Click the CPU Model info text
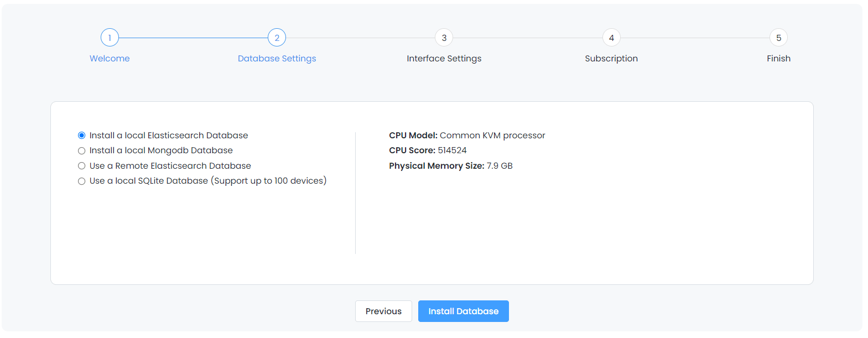The width and height of the screenshot is (868, 338). tap(467, 136)
